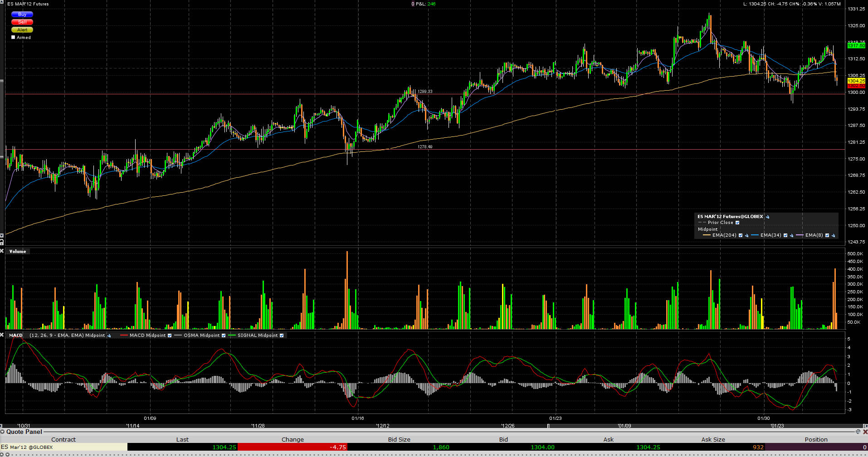Click the Ask Size value 932

pos(758,447)
